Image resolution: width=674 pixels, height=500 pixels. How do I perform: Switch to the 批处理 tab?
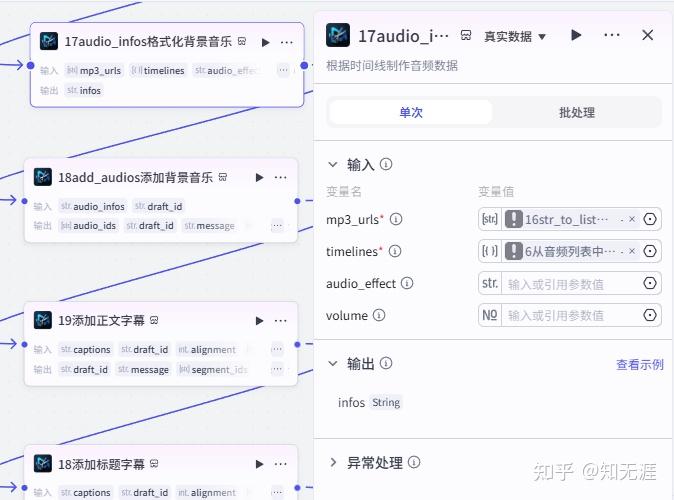coord(577,112)
